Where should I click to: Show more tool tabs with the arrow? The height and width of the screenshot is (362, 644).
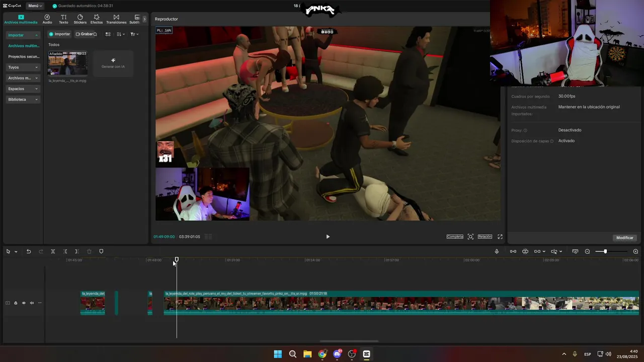[x=144, y=19]
